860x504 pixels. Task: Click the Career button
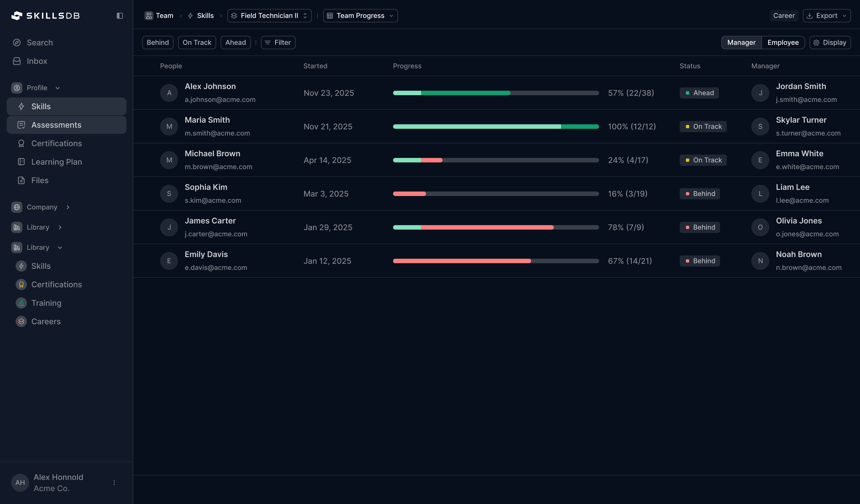tap(784, 15)
